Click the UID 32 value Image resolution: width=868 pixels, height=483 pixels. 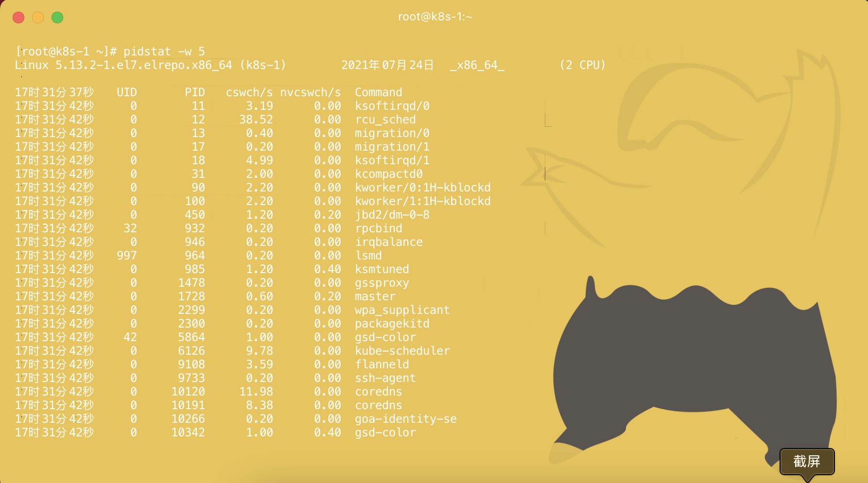click(x=130, y=228)
